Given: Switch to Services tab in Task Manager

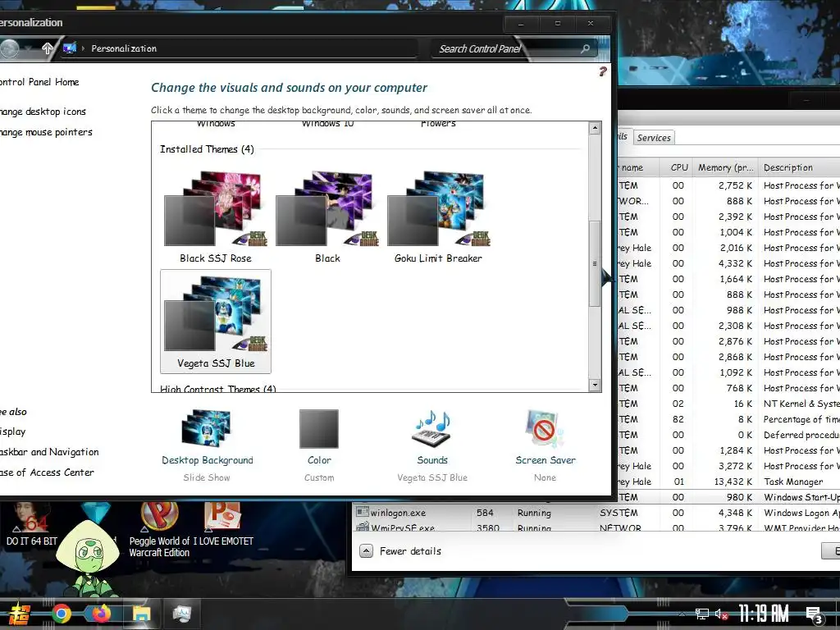Looking at the screenshot, I should pyautogui.click(x=654, y=138).
